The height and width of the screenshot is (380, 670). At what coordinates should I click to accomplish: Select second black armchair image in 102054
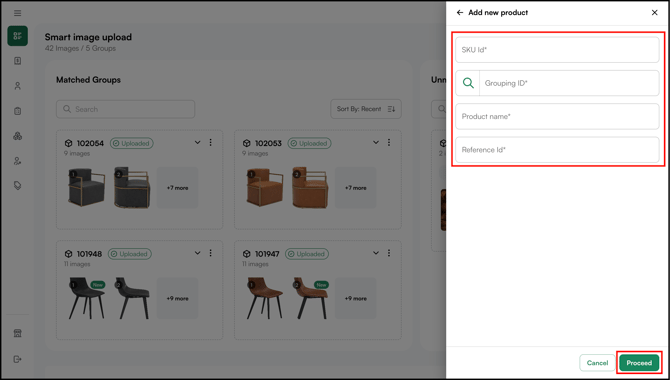pos(132,188)
